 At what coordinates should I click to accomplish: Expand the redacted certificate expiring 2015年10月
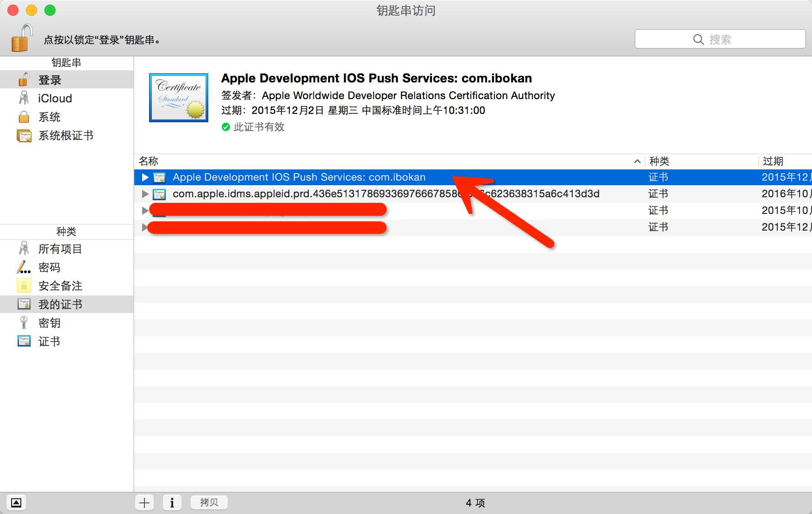[x=145, y=211]
